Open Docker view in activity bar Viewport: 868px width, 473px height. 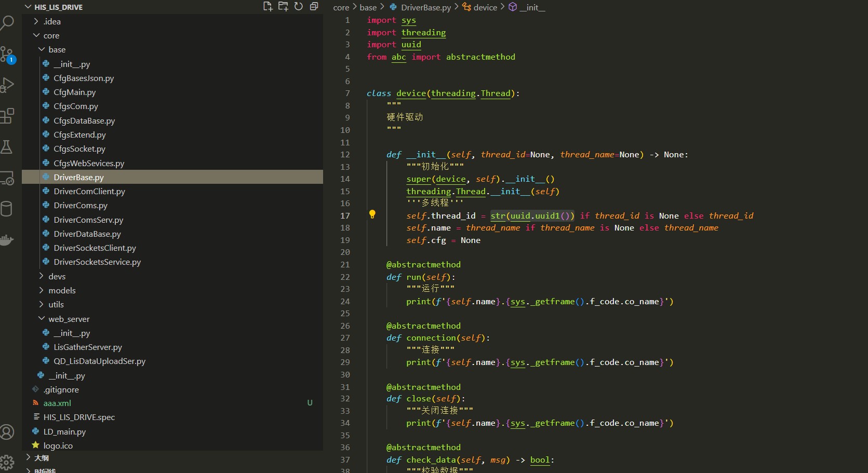pyautogui.click(x=6, y=240)
